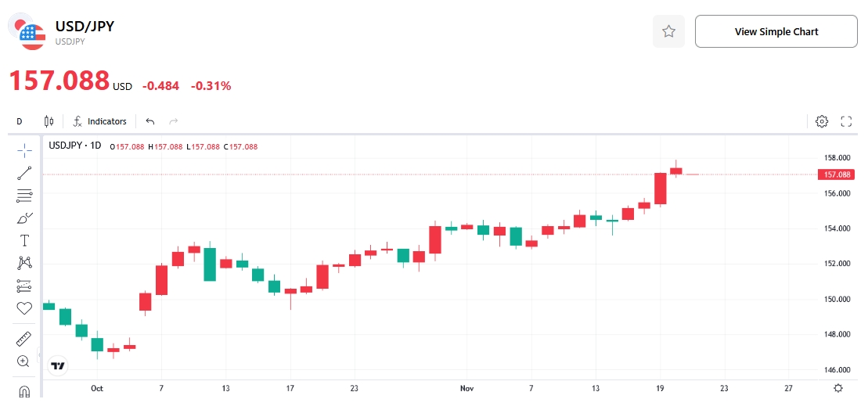Open the heart icon shapes menu
The image size is (868, 410).
(x=24, y=308)
